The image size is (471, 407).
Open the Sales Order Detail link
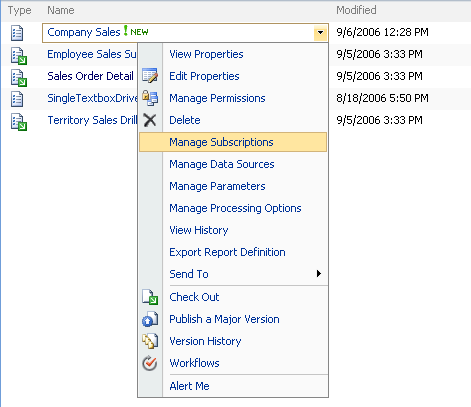tap(90, 76)
